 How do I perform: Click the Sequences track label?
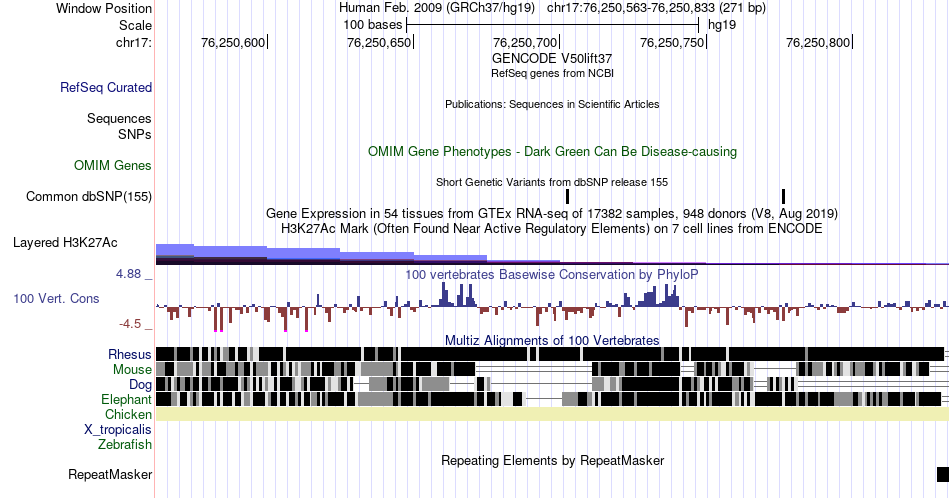point(119,118)
